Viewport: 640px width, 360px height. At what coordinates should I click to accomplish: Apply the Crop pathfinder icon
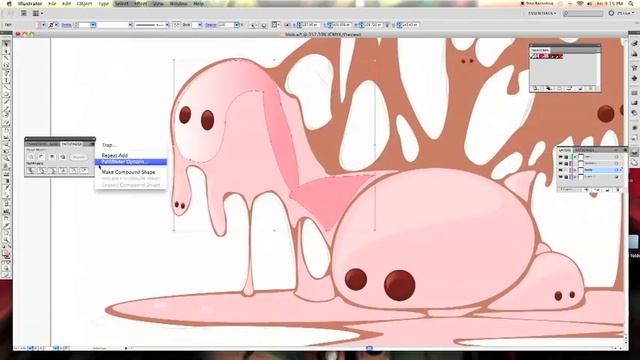tap(62, 171)
